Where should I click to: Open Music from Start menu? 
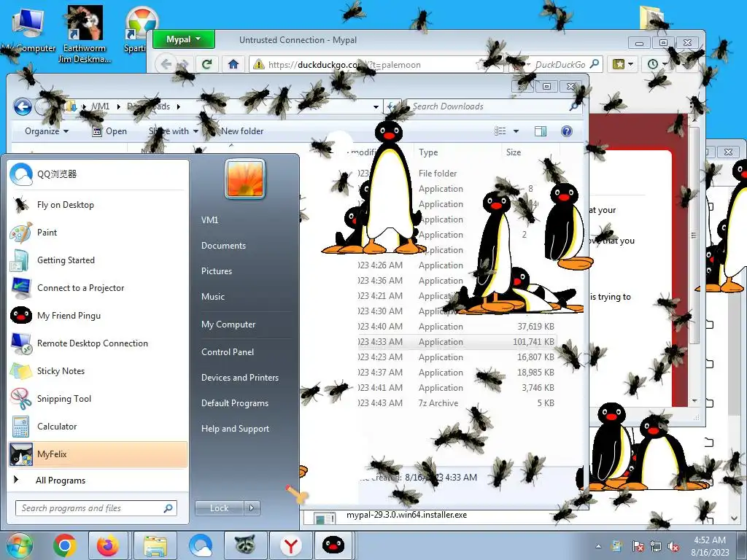pyautogui.click(x=213, y=297)
